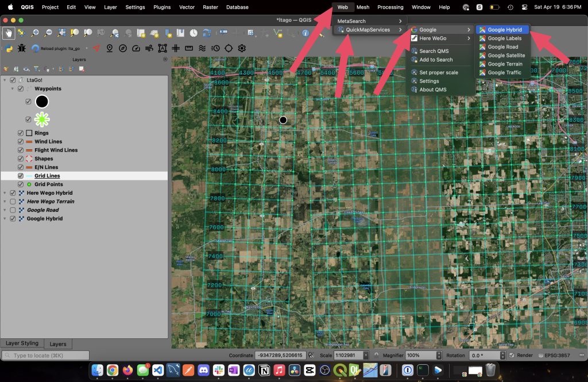Viewport: 588px width, 382px height.
Task: Close the Layers panel with its X button
Action: pos(165,59)
